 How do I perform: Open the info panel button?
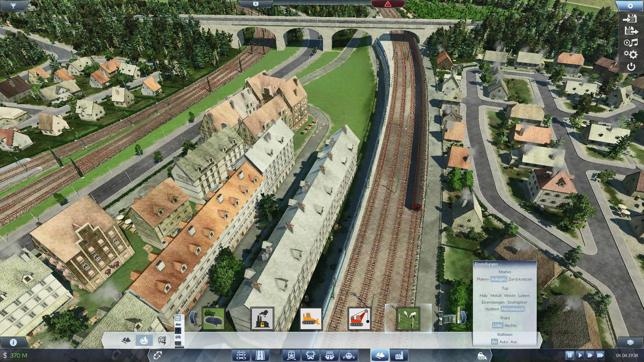pyautogui.click(x=13, y=342)
